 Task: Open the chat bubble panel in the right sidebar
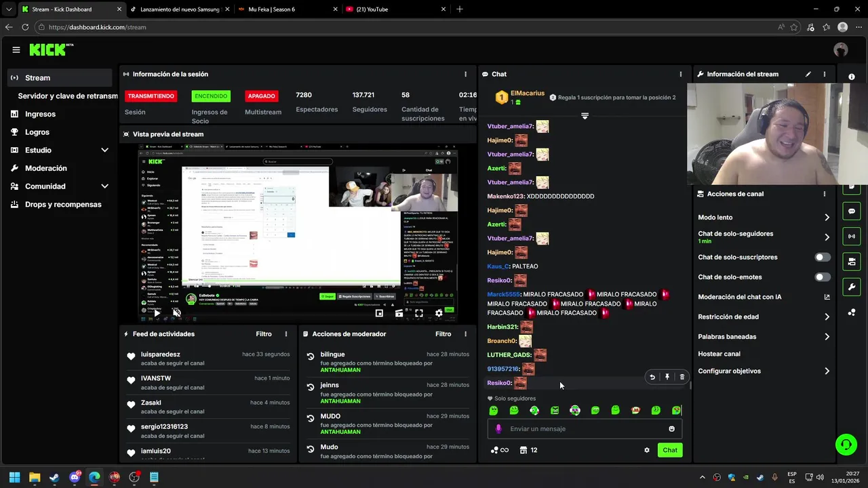852,211
